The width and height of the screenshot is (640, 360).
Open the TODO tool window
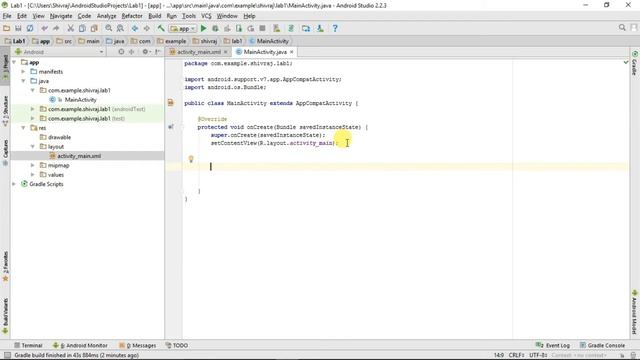point(177,345)
